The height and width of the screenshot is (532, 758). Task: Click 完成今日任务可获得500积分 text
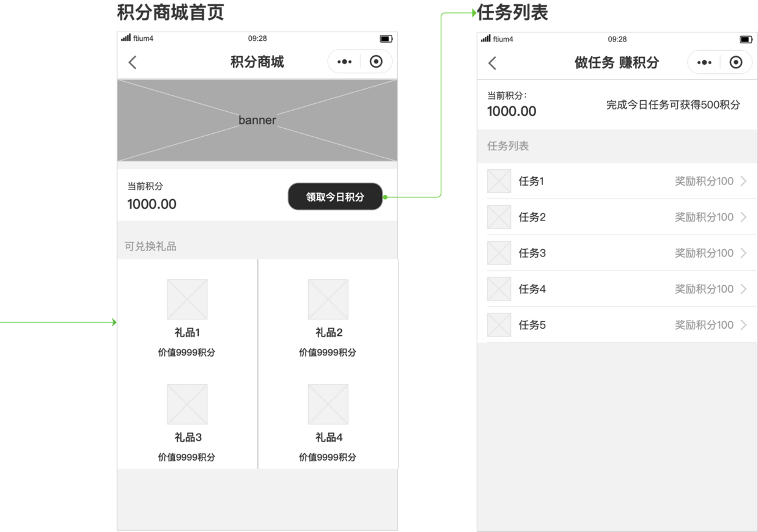point(673,105)
